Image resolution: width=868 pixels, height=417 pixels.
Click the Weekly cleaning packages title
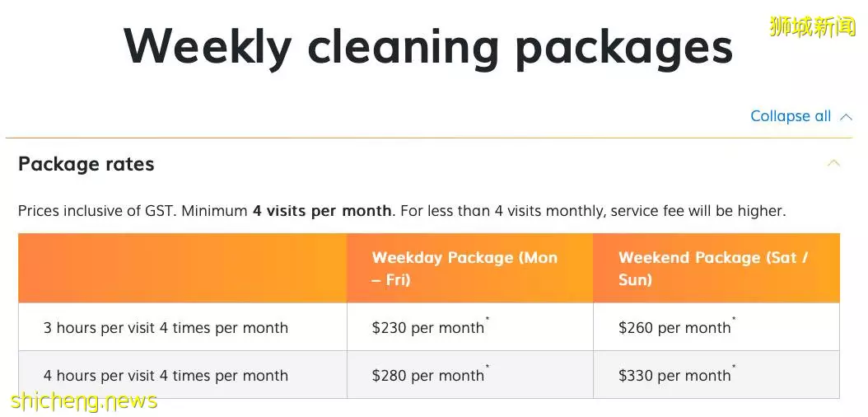click(428, 47)
